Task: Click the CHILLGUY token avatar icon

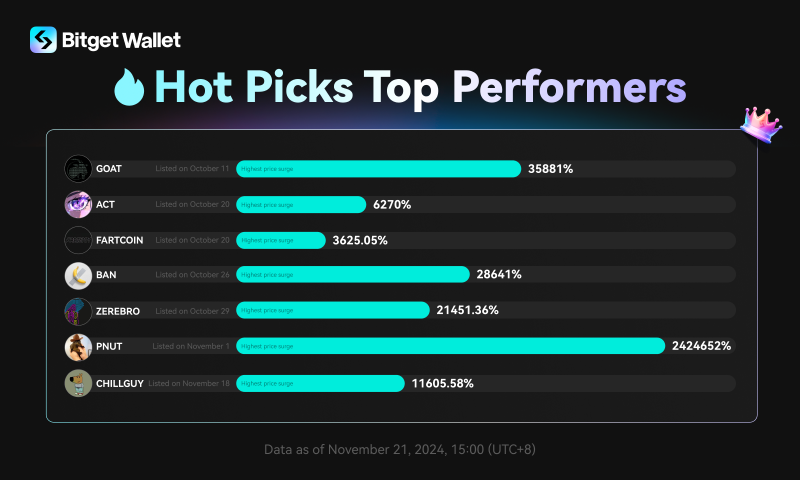Action: (x=78, y=383)
